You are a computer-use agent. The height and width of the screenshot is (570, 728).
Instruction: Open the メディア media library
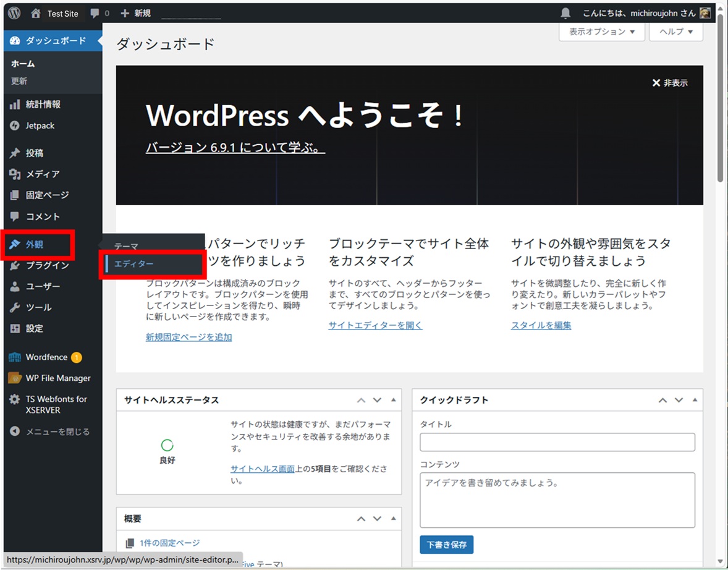(42, 174)
